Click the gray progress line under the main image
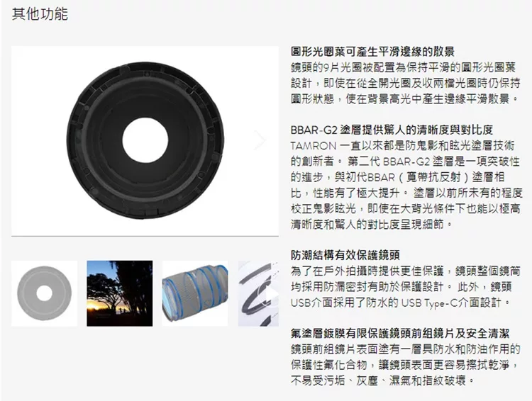Image resolution: width=532 pixels, height=401 pixels. (x=145, y=235)
